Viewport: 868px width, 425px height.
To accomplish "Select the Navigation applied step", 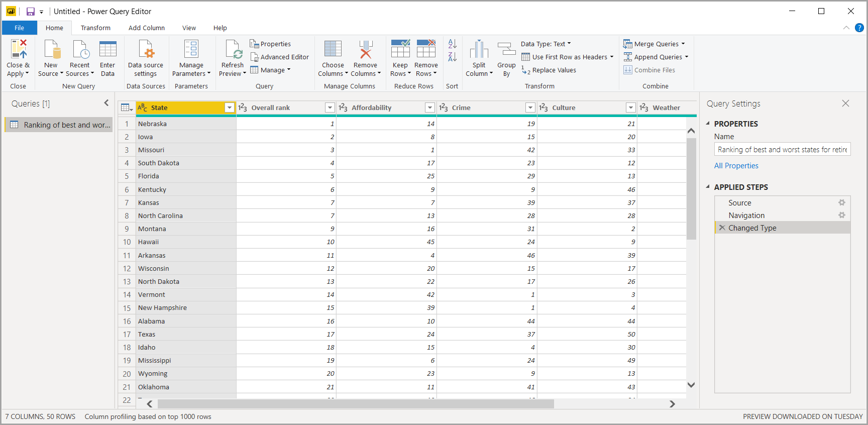I will click(x=783, y=215).
